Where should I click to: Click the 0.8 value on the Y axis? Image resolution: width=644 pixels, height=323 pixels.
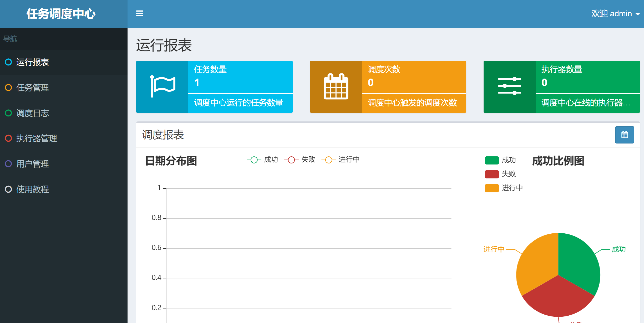tap(156, 218)
